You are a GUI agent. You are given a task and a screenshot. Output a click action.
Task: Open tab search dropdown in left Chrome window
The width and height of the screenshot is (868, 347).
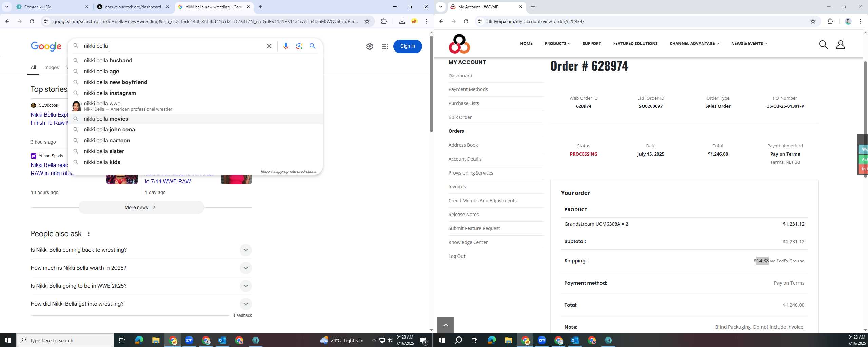coord(6,7)
